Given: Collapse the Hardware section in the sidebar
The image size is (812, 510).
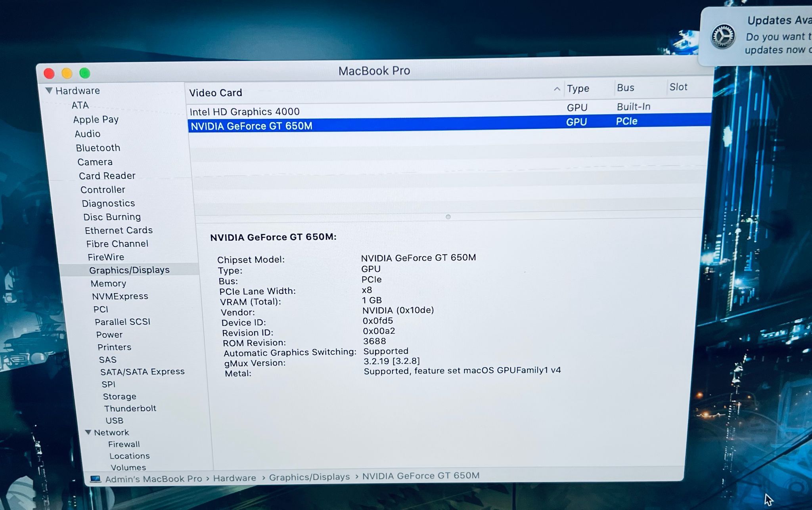Looking at the screenshot, I should click(x=50, y=90).
